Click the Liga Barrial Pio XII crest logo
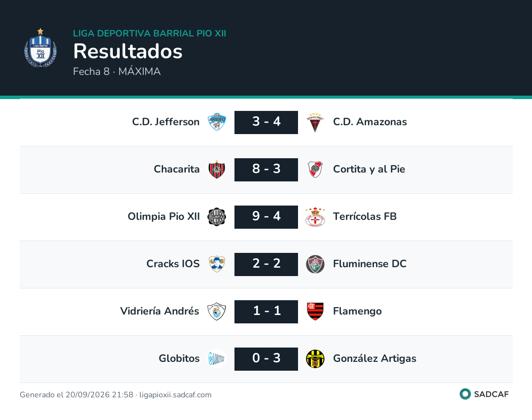532x420 pixels. coord(40,47)
